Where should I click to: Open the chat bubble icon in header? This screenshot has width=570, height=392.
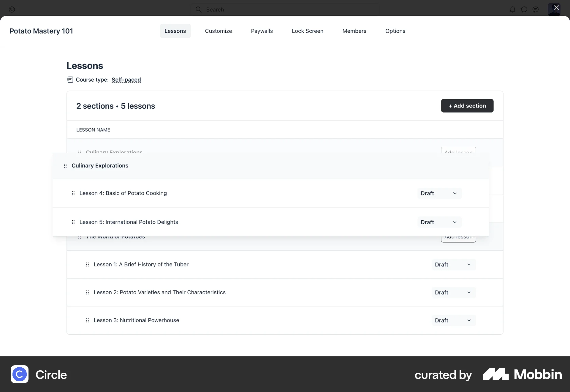[x=524, y=9]
